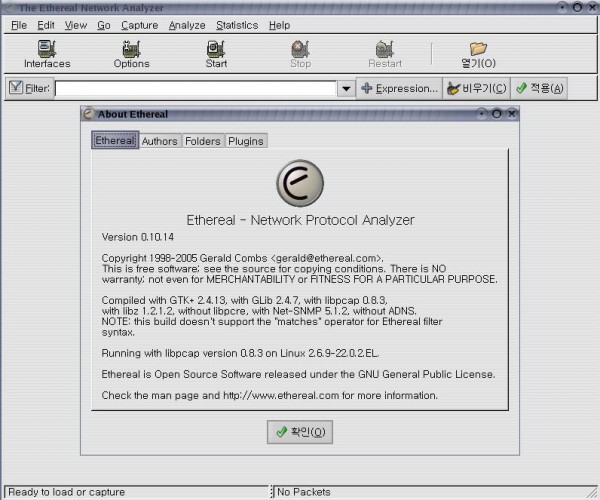The width and height of the screenshot is (600, 500).
Task: Apply the filter with 적용(A)
Action: tap(539, 88)
